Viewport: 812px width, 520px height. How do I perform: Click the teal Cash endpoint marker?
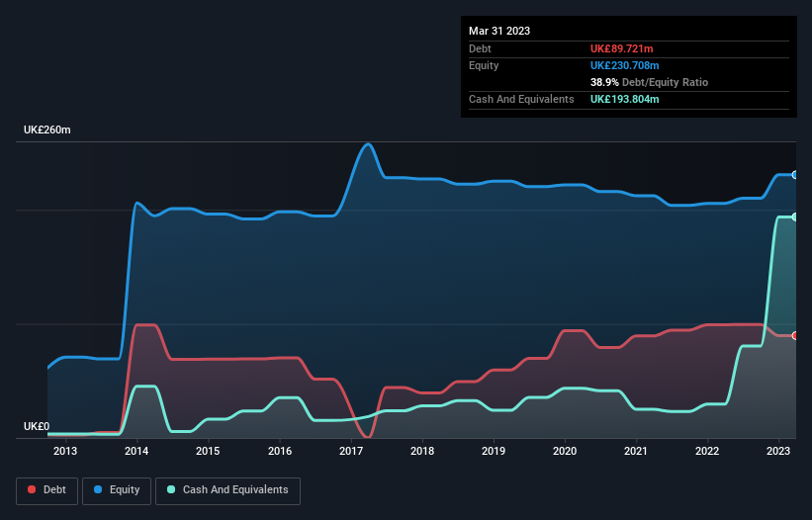coord(795,217)
